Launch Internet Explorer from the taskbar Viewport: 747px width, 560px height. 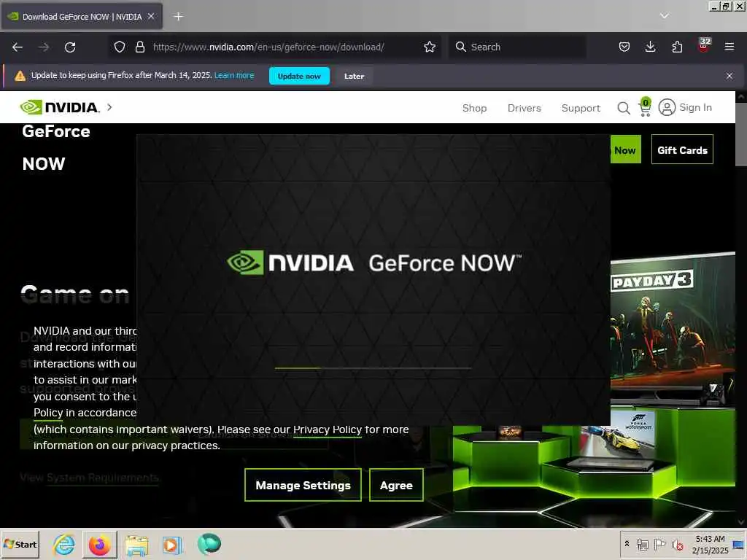pyautogui.click(x=64, y=544)
